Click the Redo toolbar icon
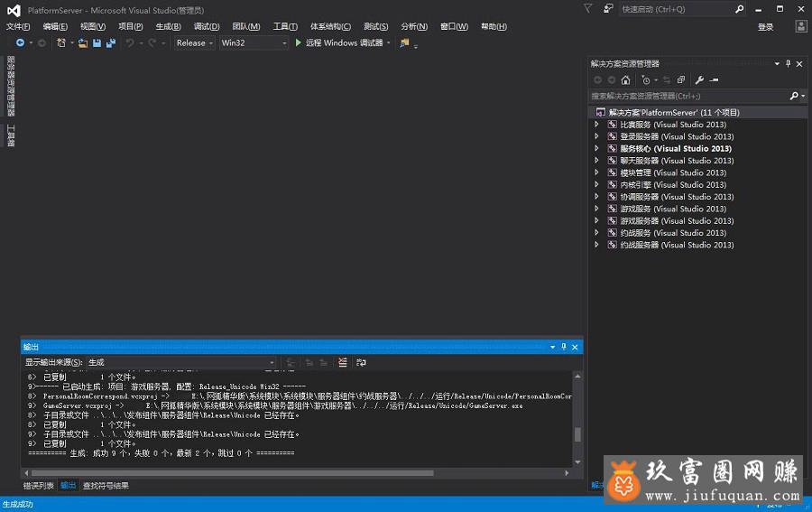Image resolution: width=812 pixels, height=512 pixels. tap(152, 43)
